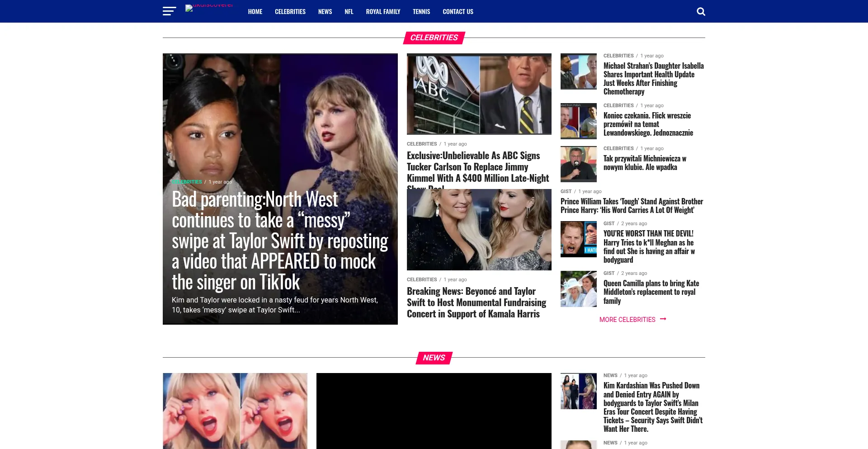The height and width of the screenshot is (449, 868).
Task: Open the Home menu item
Action: (255, 12)
